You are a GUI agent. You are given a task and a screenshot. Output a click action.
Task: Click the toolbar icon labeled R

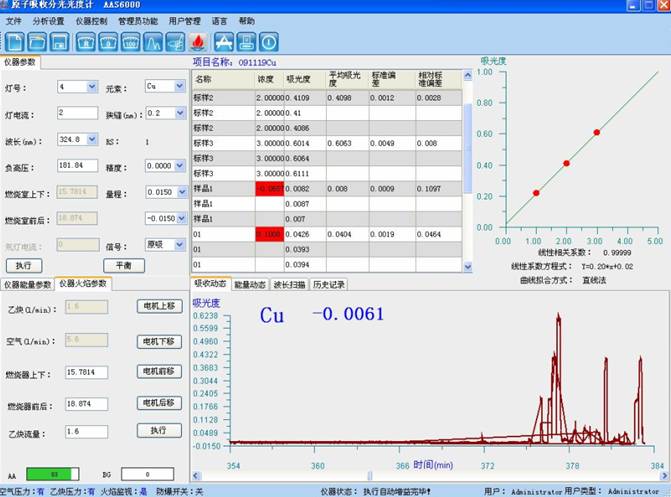84,42
